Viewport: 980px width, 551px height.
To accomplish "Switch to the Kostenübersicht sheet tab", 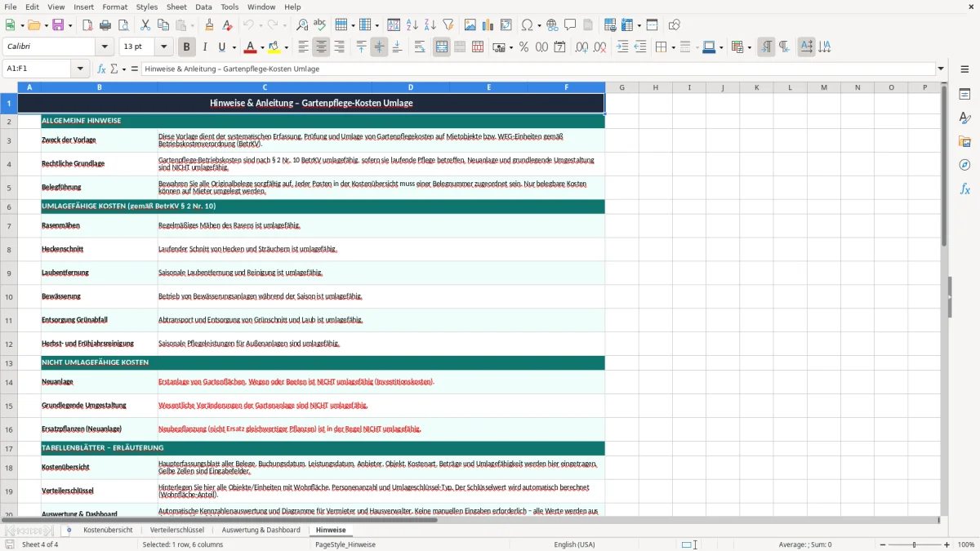I will point(108,530).
